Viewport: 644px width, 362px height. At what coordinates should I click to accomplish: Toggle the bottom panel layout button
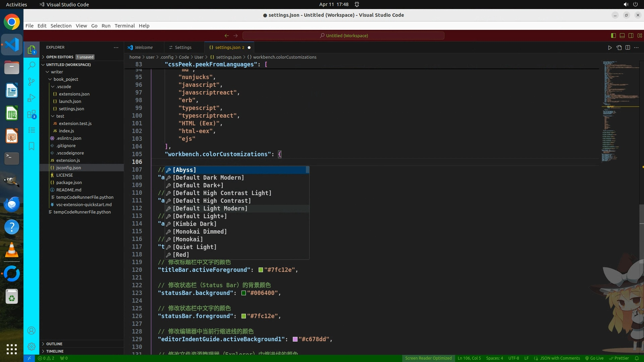point(622,36)
